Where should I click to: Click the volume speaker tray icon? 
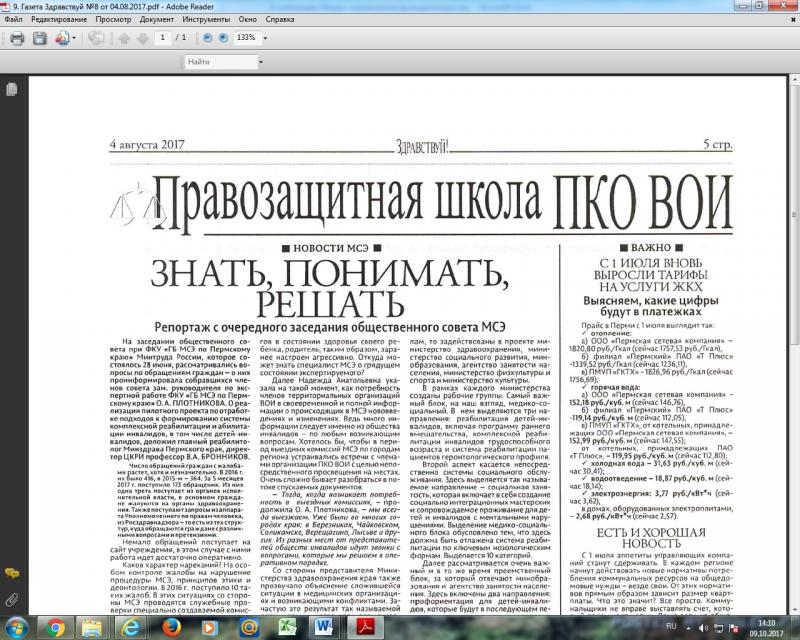click(703, 628)
